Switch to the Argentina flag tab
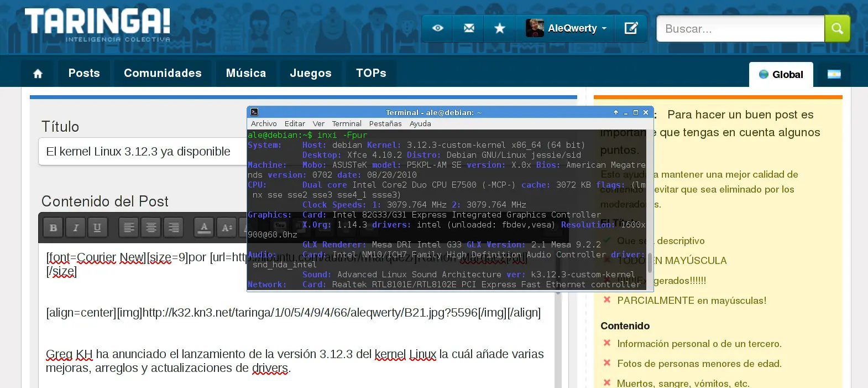This screenshot has height=388, width=868. point(834,75)
